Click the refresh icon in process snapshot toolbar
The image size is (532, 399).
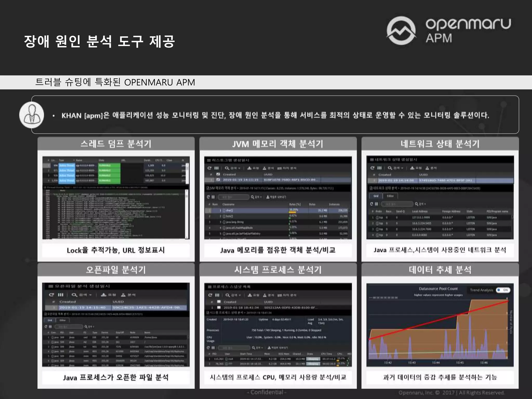[210, 295]
